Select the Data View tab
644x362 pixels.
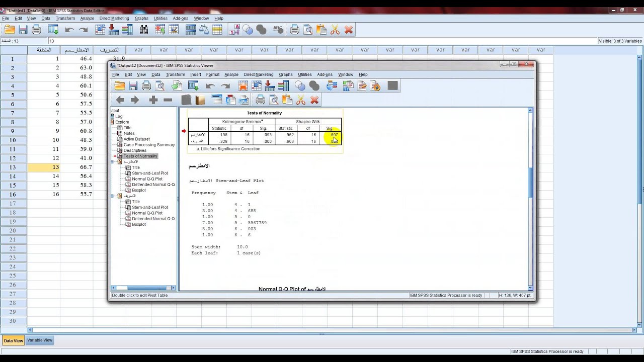13,340
